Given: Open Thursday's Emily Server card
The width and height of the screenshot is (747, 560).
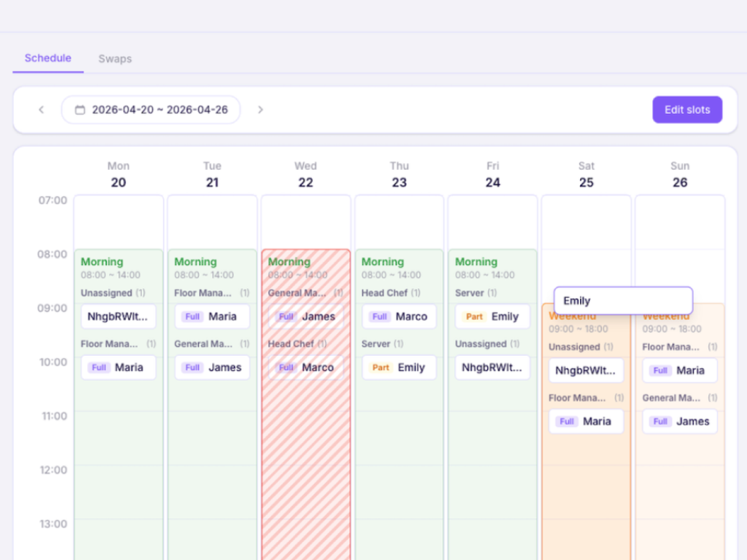Looking at the screenshot, I should pyautogui.click(x=399, y=368).
